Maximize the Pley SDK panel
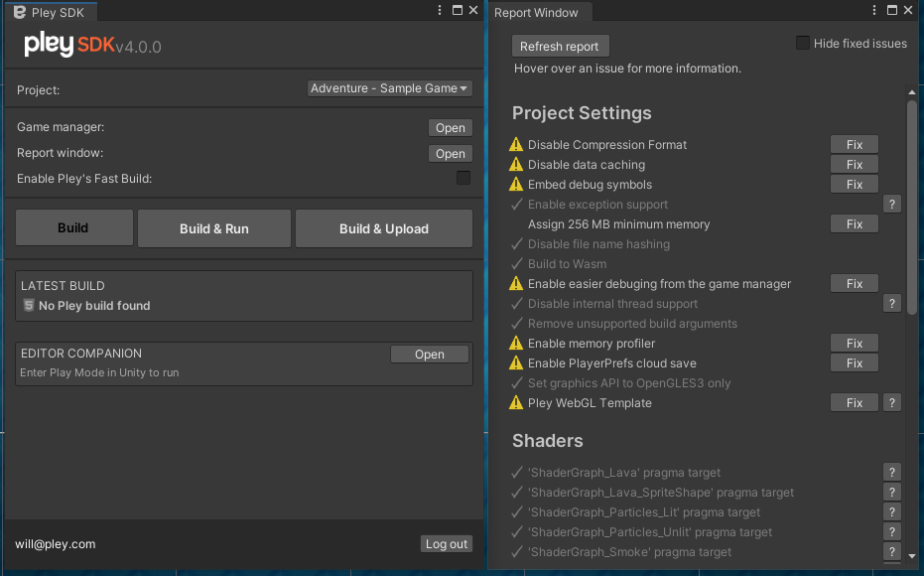The height and width of the screenshot is (576, 924). point(458,10)
